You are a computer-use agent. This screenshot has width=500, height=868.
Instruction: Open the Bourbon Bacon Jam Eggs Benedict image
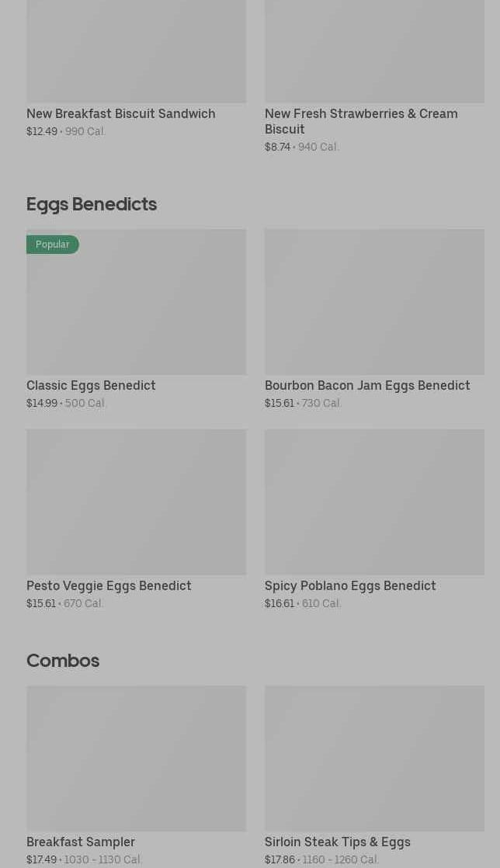click(374, 301)
